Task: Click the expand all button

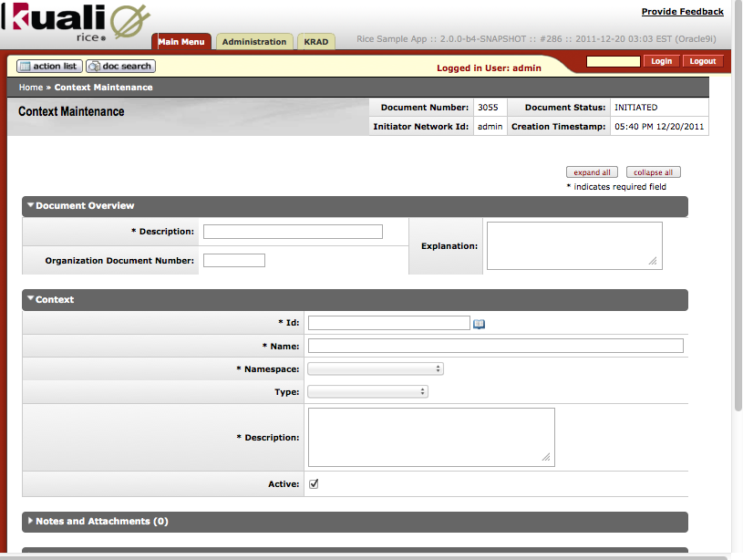Action: (592, 172)
